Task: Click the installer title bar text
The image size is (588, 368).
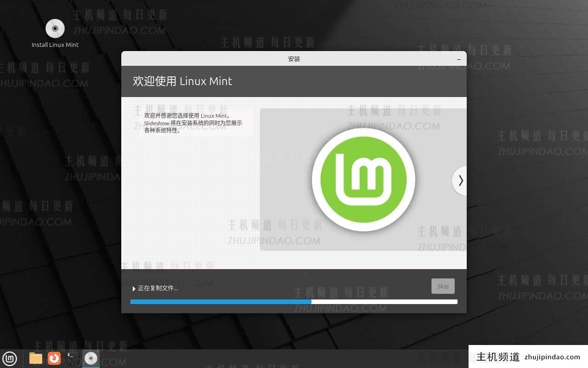Action: click(x=294, y=59)
